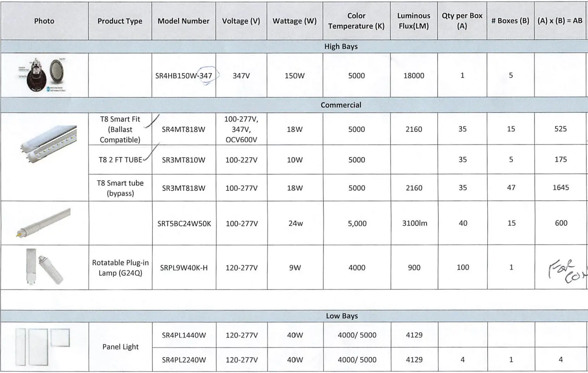Click the 3100lm luminous flux cell
The height and width of the screenshot is (373, 588).
pyautogui.click(x=414, y=223)
